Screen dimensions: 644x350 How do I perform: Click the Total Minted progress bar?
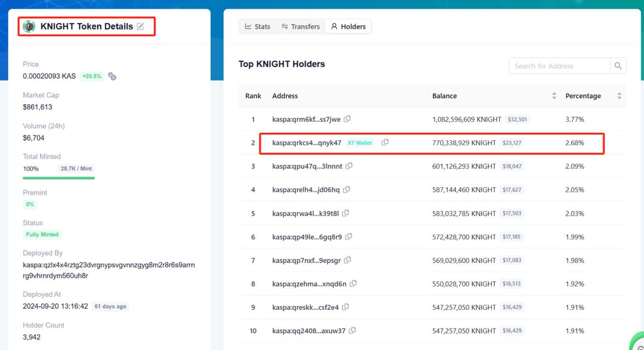[58, 178]
